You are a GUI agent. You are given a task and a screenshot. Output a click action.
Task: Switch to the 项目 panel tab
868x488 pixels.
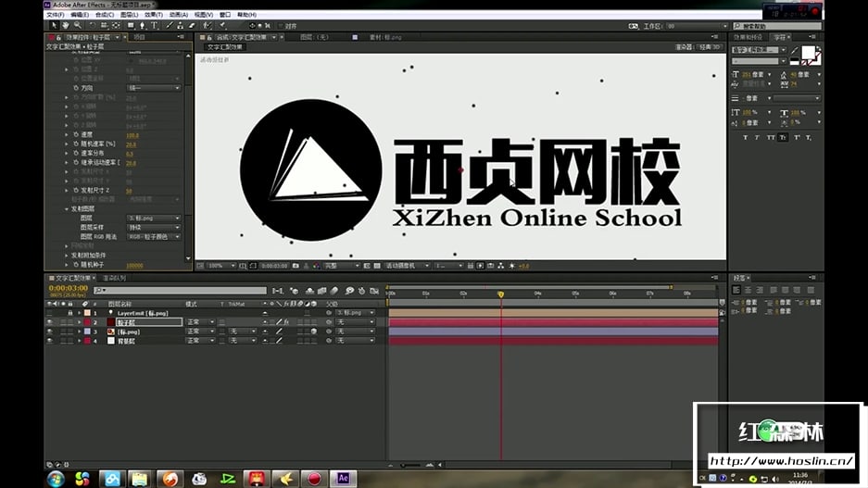click(139, 37)
